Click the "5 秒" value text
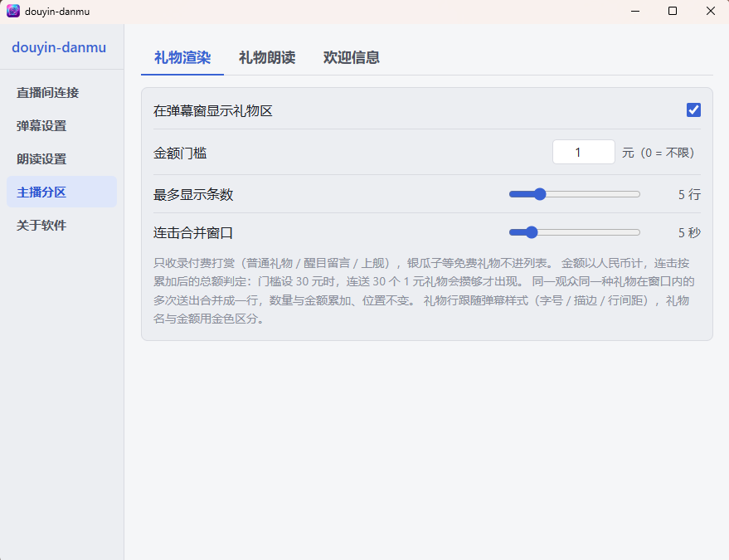Image resolution: width=729 pixels, height=560 pixels. (x=689, y=232)
